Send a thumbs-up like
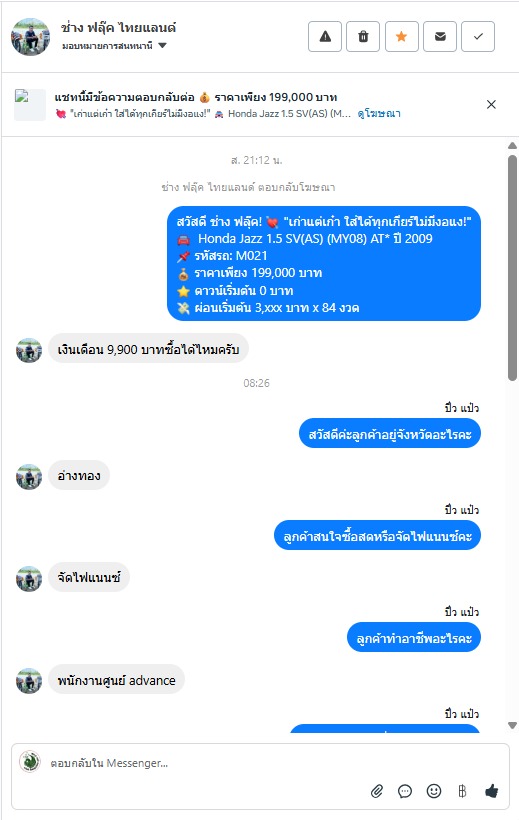519x820 pixels. coord(491,791)
